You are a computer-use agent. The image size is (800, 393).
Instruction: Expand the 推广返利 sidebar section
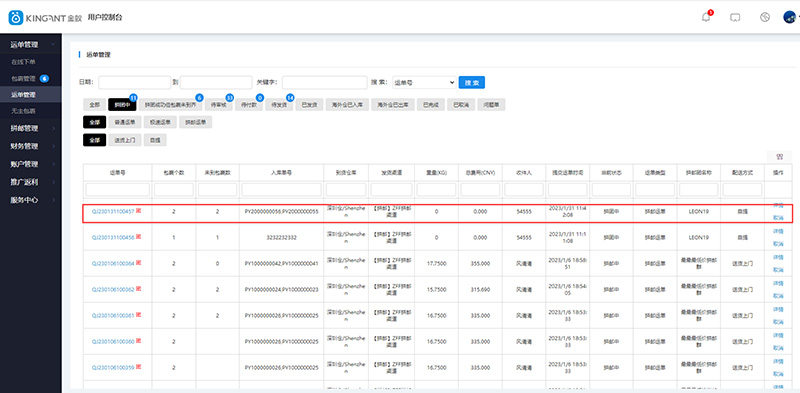tap(31, 182)
